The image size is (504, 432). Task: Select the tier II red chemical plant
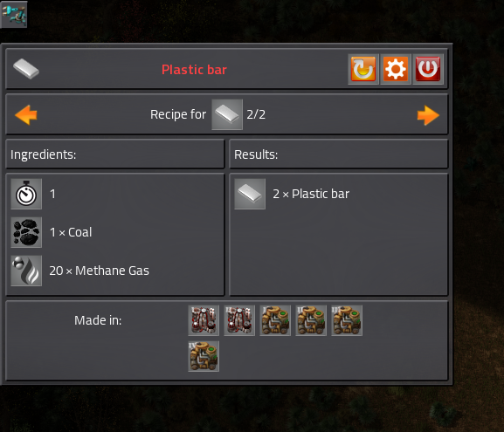(x=239, y=320)
